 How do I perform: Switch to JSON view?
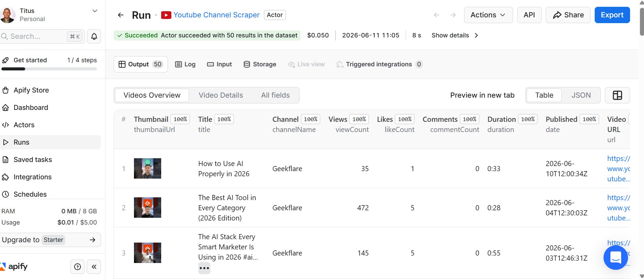581,95
